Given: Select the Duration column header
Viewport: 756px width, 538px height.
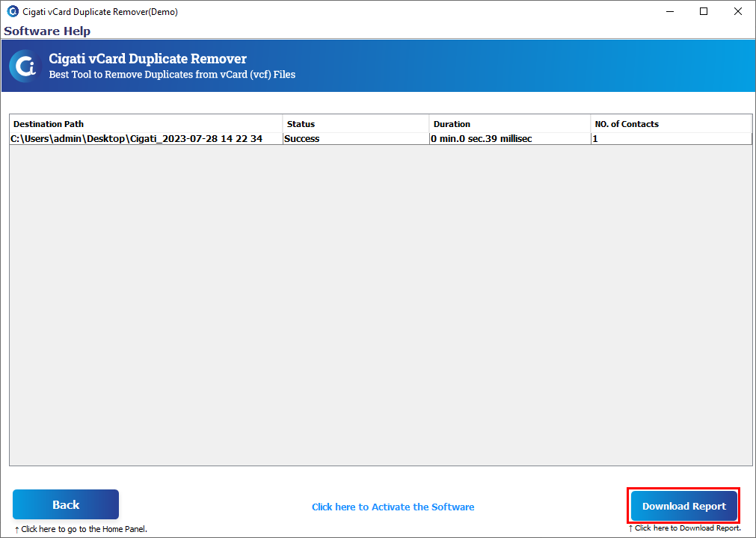Looking at the screenshot, I should (x=510, y=124).
